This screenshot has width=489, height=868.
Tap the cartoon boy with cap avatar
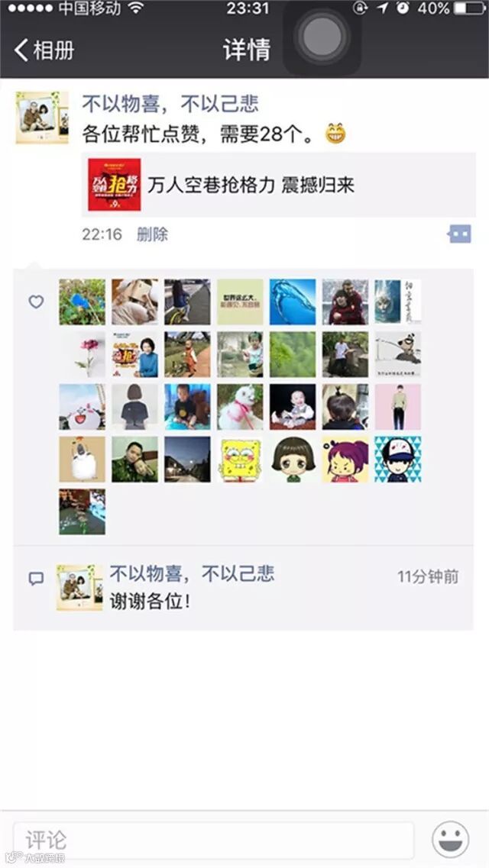(397, 459)
